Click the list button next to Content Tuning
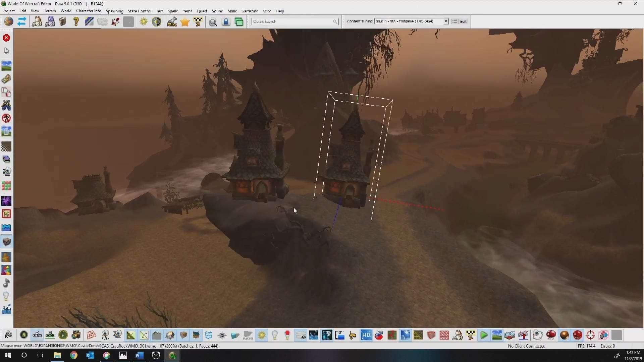 click(454, 21)
